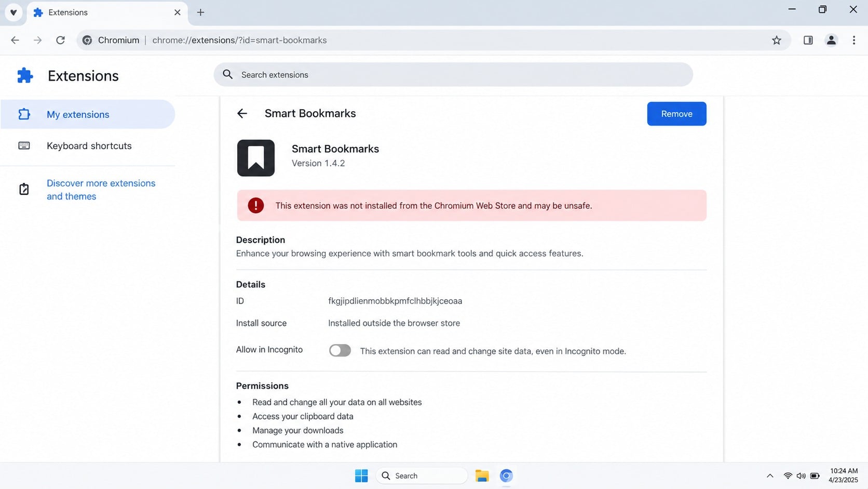The image size is (868, 489).
Task: Remove the Smart Bookmarks extension
Action: pos(676,114)
